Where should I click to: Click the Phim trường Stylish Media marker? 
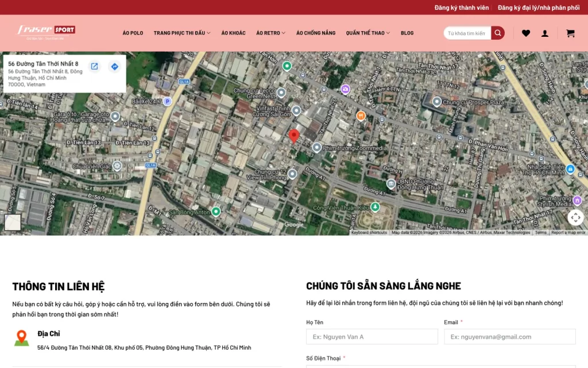pyautogui.click(x=578, y=201)
